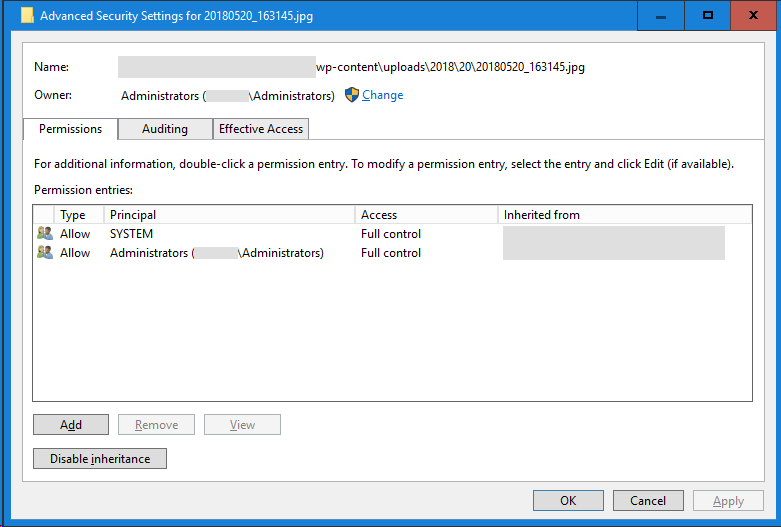The width and height of the screenshot is (781, 527).
Task: Click Full control in the SYSTEM row
Action: (x=391, y=234)
